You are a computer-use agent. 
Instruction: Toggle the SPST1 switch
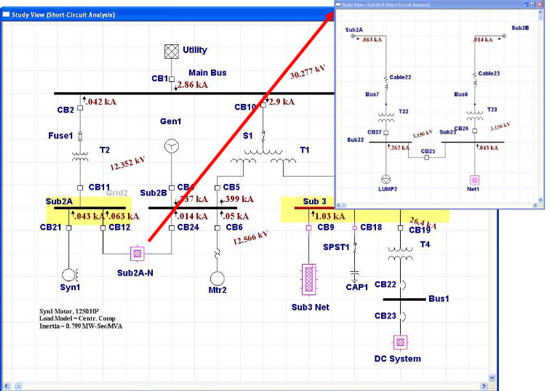355,247
